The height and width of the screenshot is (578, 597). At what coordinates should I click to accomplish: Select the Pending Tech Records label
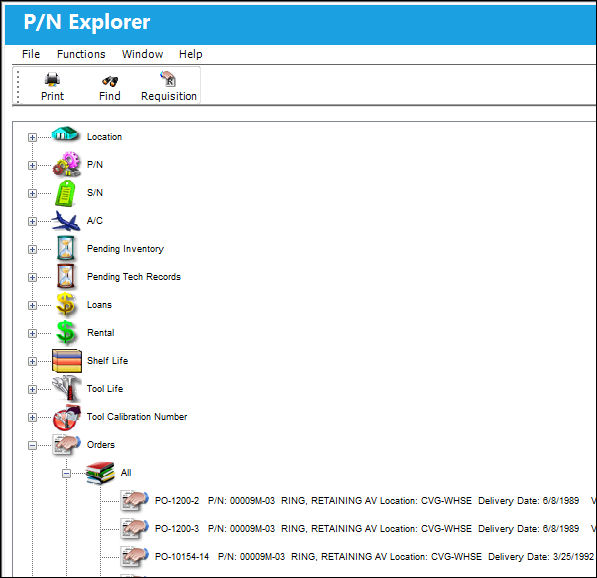click(x=134, y=277)
